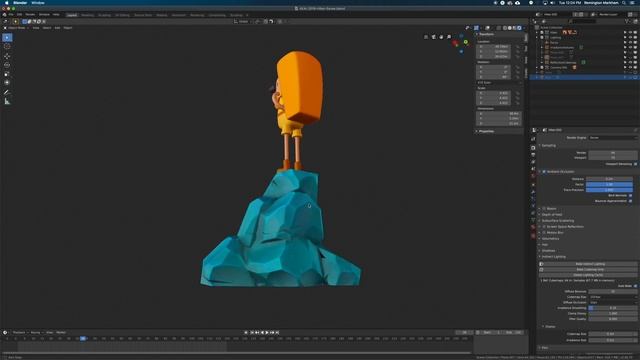640x360 pixels.
Task: Expand the Properties panel in sidebar
Action: coord(486,131)
